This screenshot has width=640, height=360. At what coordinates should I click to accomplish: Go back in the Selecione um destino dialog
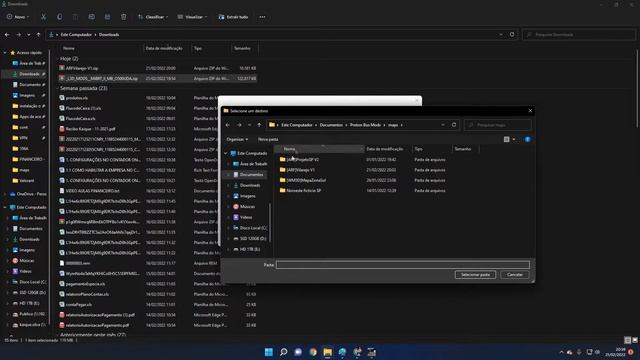coord(228,125)
